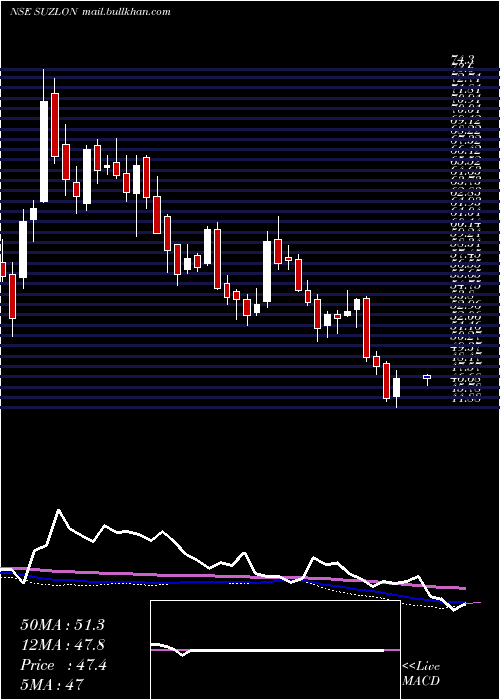
Task: Click the small blue latest-price candle marker
Action: tap(427, 378)
